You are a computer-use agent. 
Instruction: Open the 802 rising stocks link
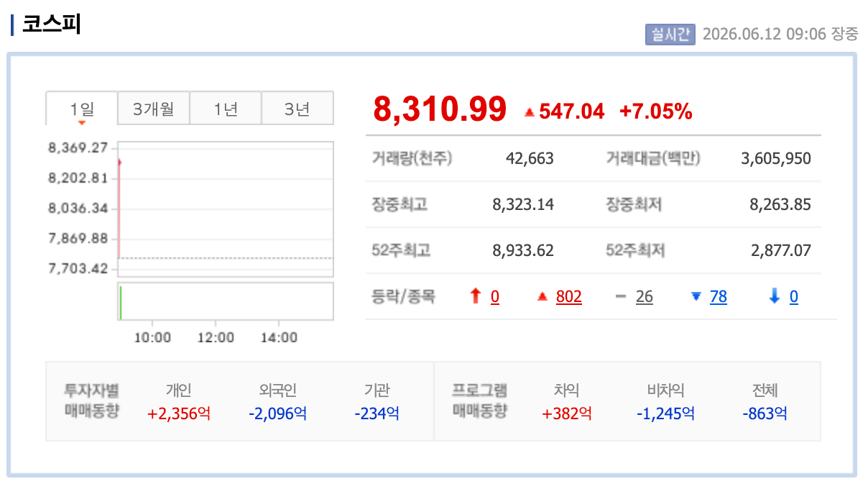[569, 297]
